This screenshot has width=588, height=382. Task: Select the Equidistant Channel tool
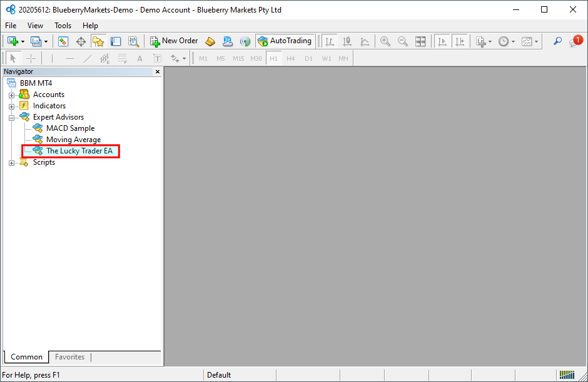104,58
